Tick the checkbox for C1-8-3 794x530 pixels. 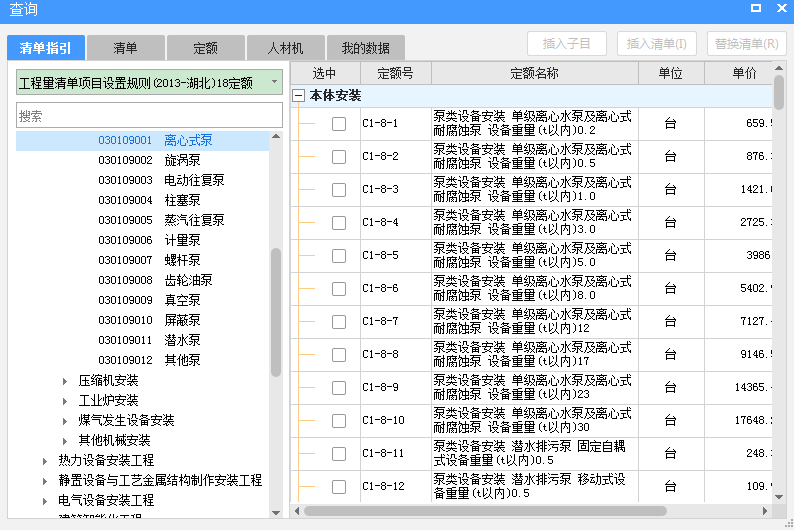coord(339,190)
